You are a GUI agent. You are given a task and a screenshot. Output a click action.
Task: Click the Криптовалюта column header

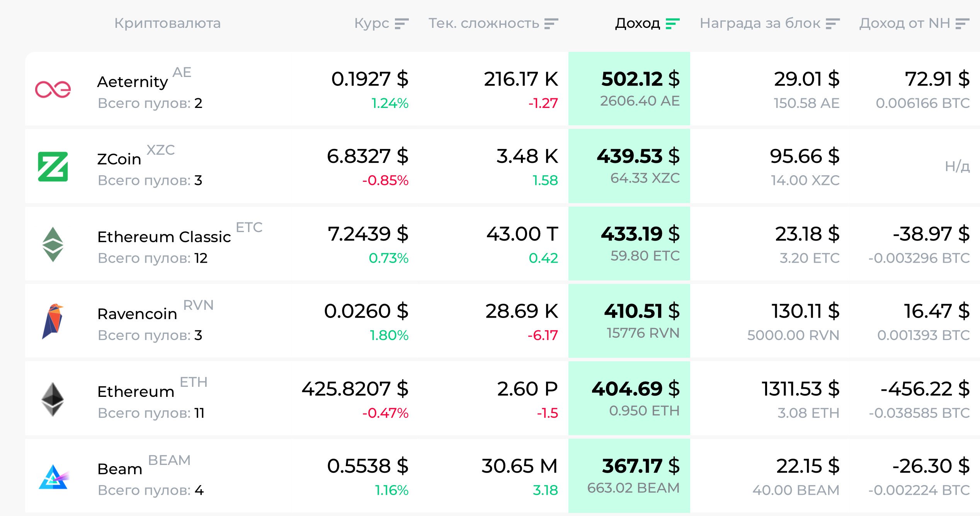coord(167,23)
